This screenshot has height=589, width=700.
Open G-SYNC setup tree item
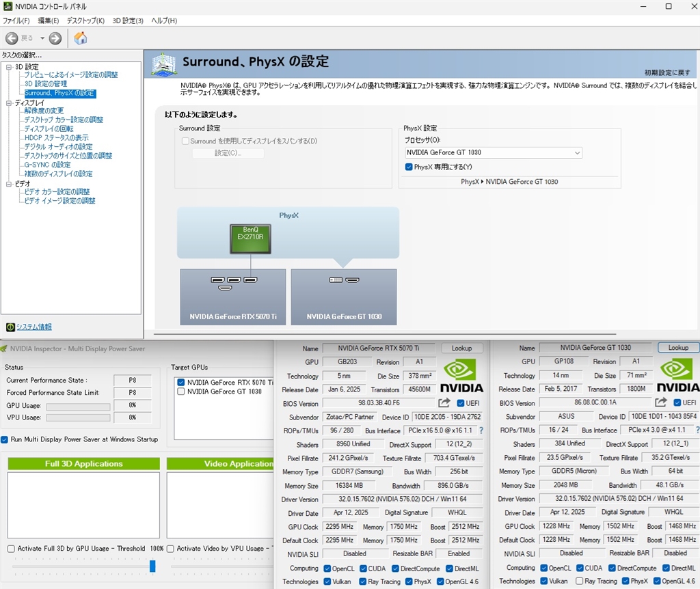click(47, 165)
